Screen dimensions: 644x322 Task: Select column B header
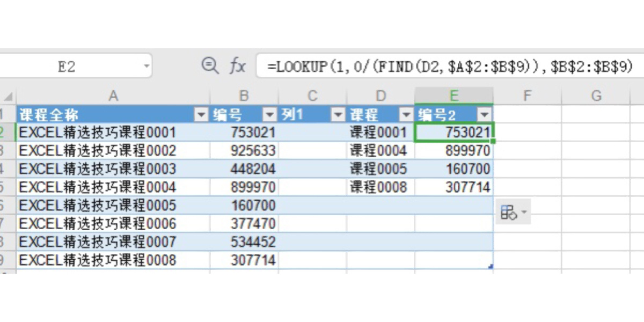[244, 96]
